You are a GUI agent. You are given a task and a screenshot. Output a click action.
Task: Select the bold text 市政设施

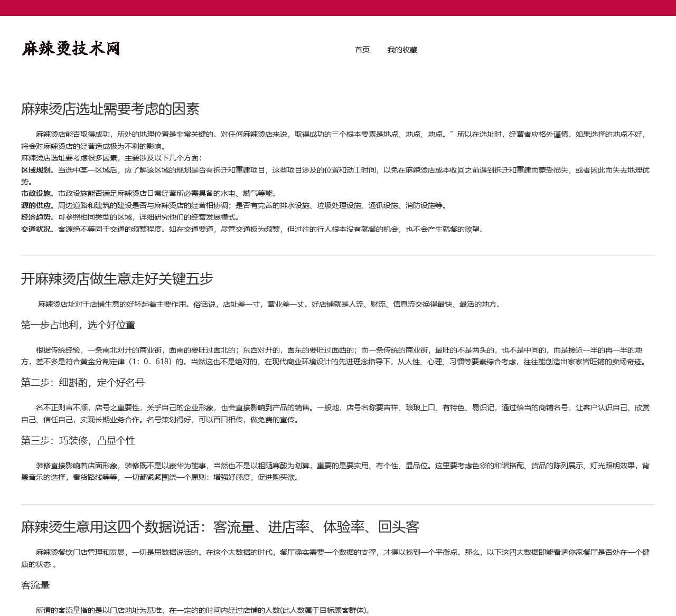pos(35,193)
